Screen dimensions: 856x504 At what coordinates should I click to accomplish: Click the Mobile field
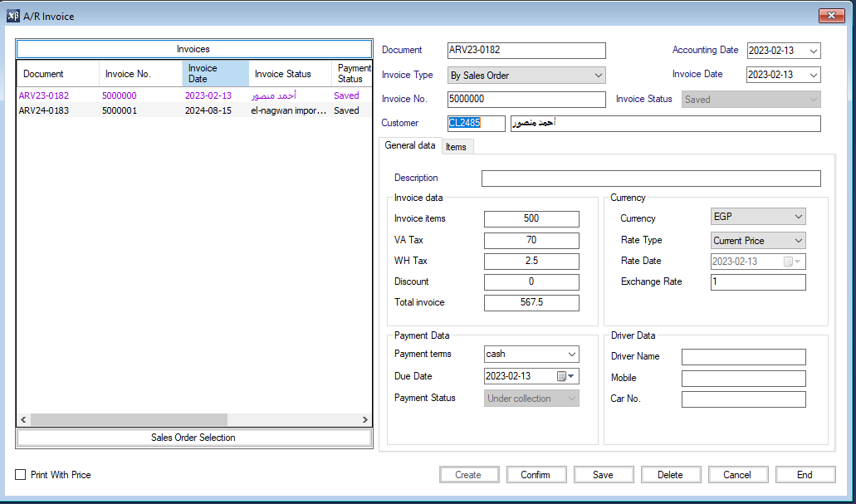(x=744, y=379)
